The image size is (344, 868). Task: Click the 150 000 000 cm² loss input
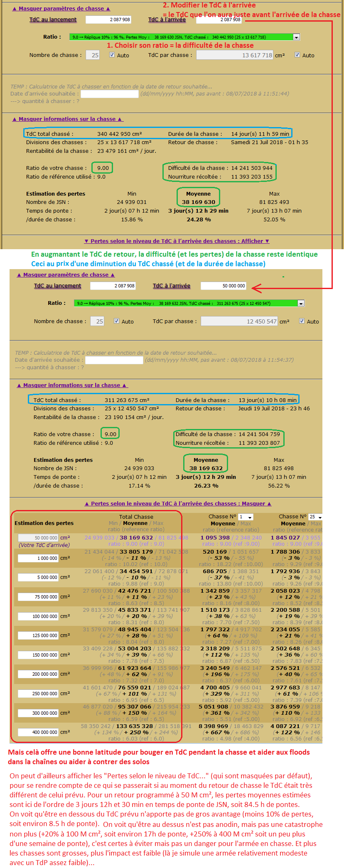pos(38,655)
